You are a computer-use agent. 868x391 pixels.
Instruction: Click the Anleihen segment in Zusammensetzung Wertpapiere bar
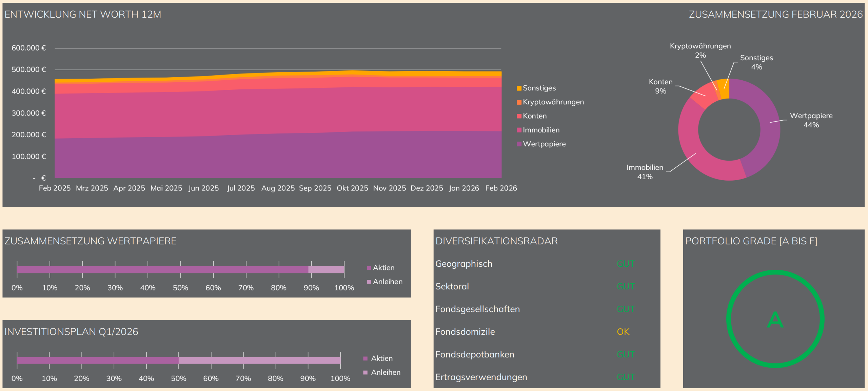(x=326, y=270)
